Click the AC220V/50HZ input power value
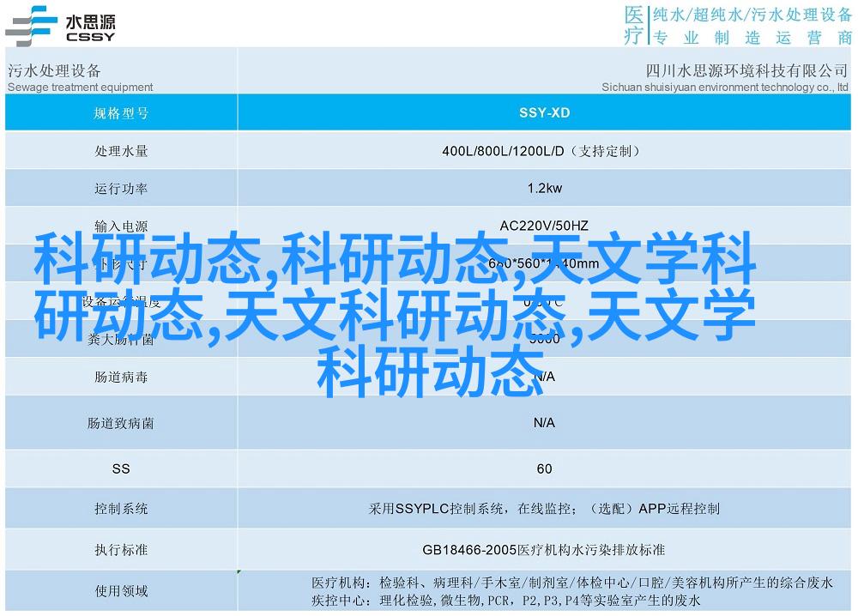 [x=544, y=226]
